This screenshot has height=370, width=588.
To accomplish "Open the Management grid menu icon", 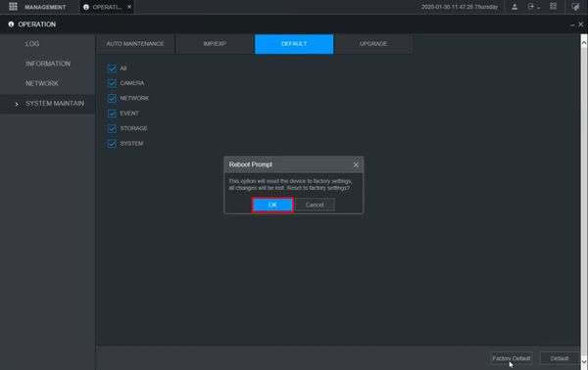I will click(13, 7).
